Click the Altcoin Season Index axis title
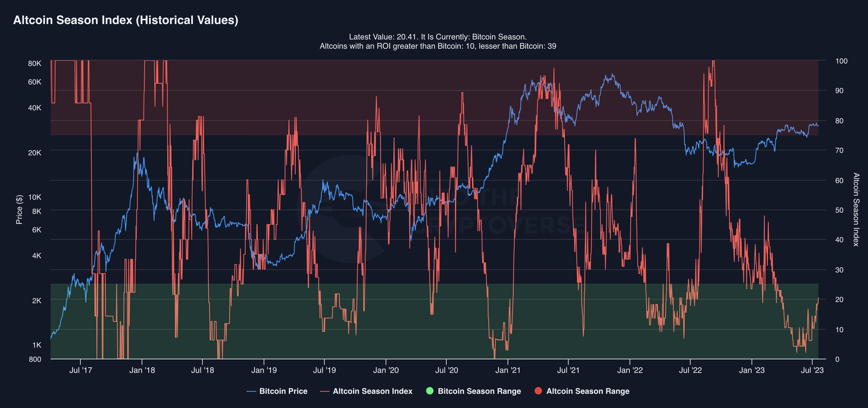This screenshot has width=868, height=408. [856, 210]
